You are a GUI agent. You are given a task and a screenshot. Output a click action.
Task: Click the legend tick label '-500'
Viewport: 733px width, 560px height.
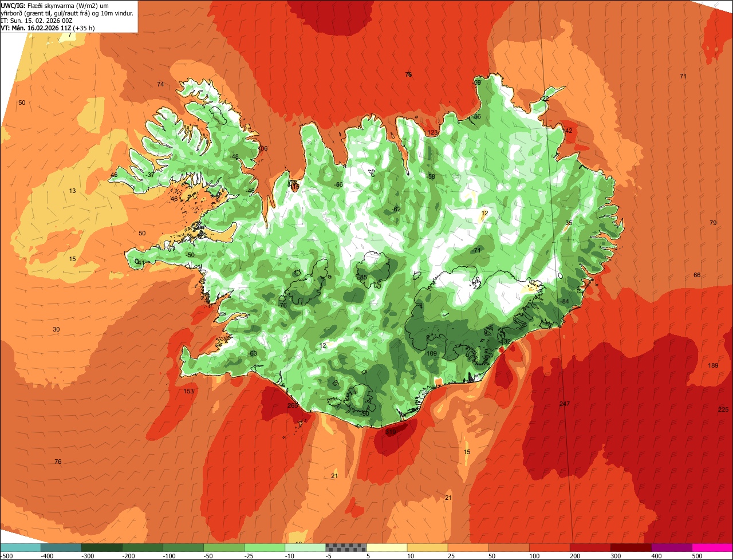[6, 556]
